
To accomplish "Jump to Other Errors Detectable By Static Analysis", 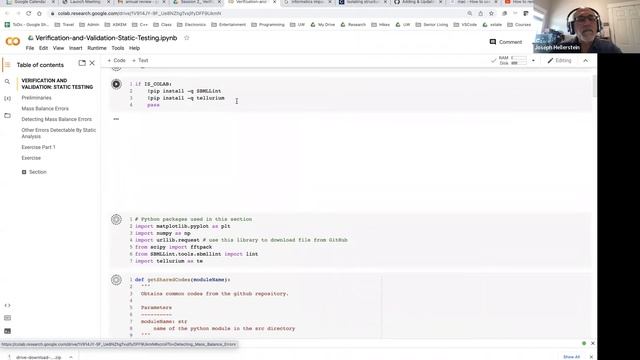I will [58, 133].
